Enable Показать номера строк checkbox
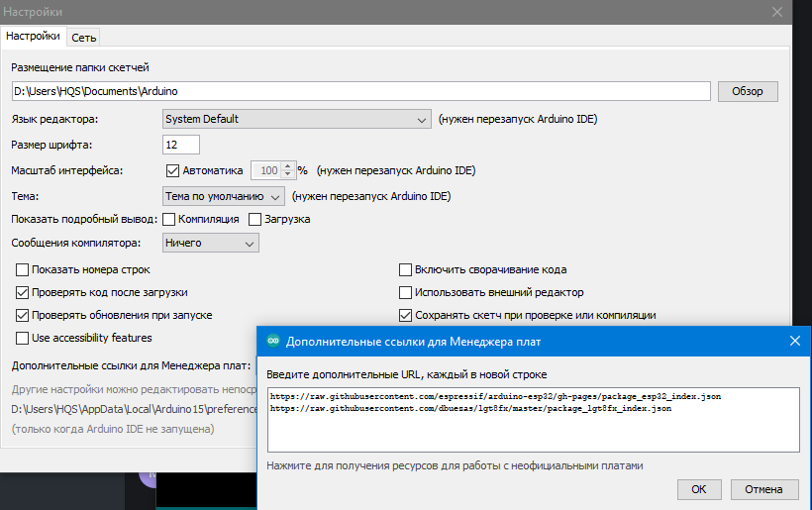812x510 pixels. pos(22,269)
